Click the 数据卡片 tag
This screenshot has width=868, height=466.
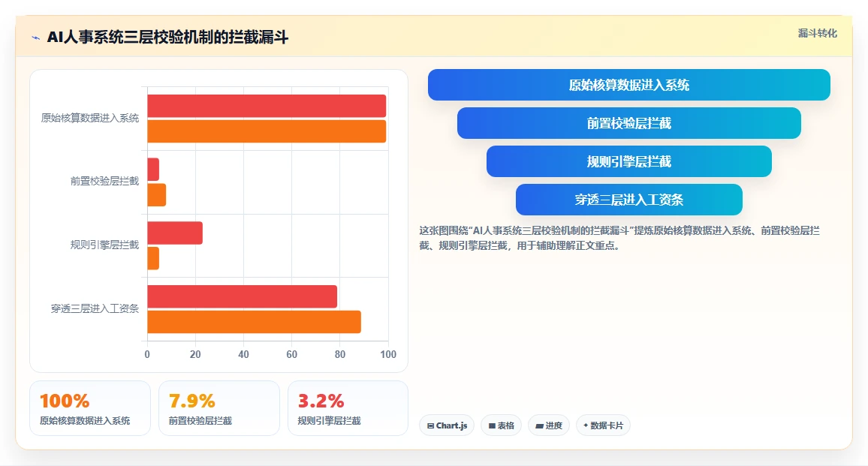point(603,425)
